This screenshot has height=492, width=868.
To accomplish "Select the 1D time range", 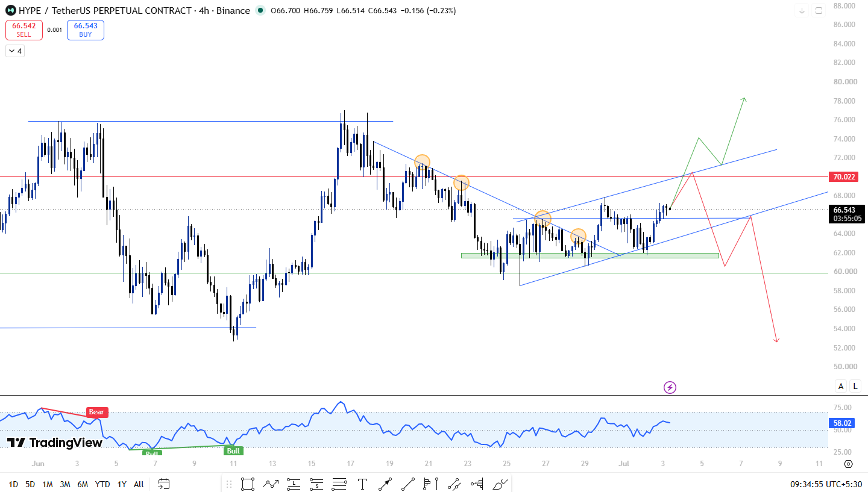I will pyautogui.click(x=13, y=484).
